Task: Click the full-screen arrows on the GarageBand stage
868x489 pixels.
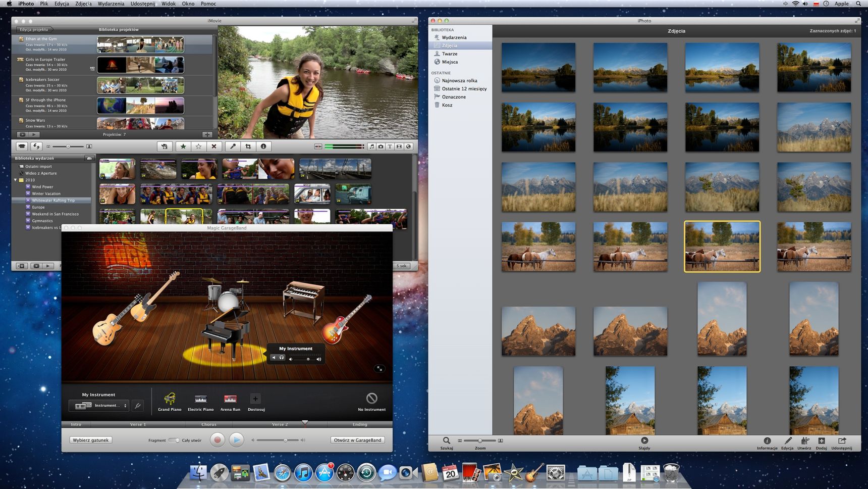Action: coord(380,368)
